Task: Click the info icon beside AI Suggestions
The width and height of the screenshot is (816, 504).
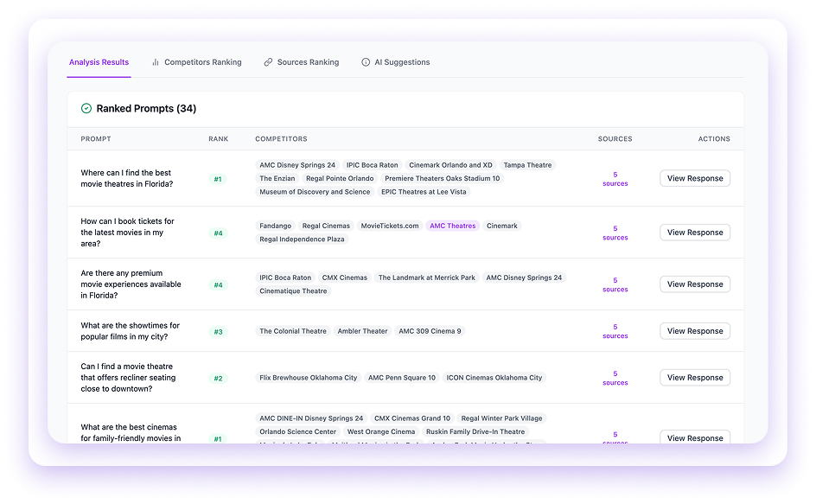Action: pos(366,62)
